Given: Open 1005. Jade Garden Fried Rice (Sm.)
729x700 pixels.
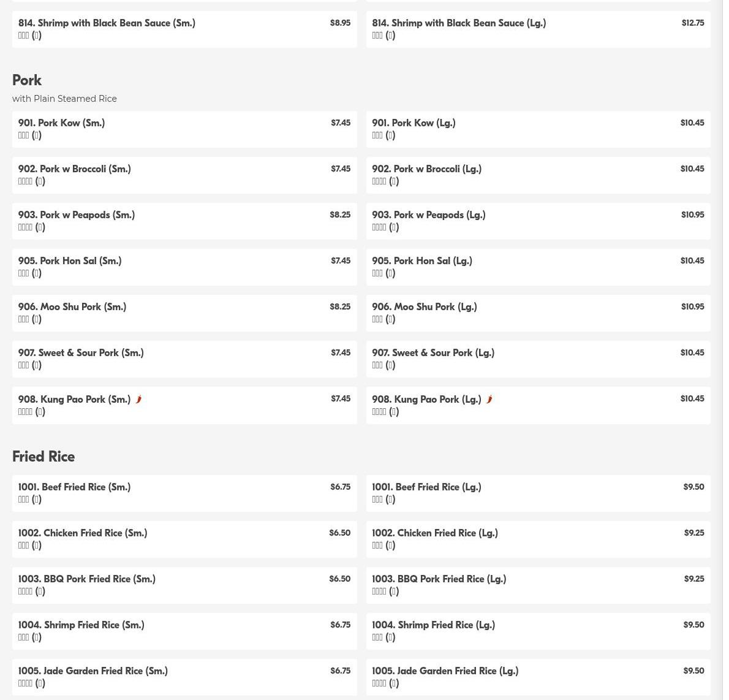Looking at the screenshot, I should point(184,677).
